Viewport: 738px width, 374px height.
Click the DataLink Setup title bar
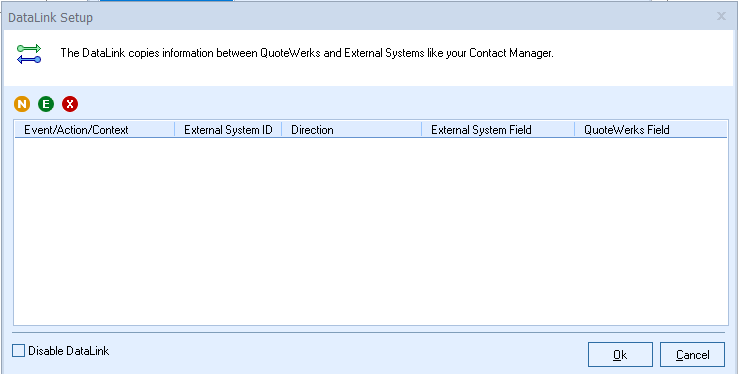point(358,17)
